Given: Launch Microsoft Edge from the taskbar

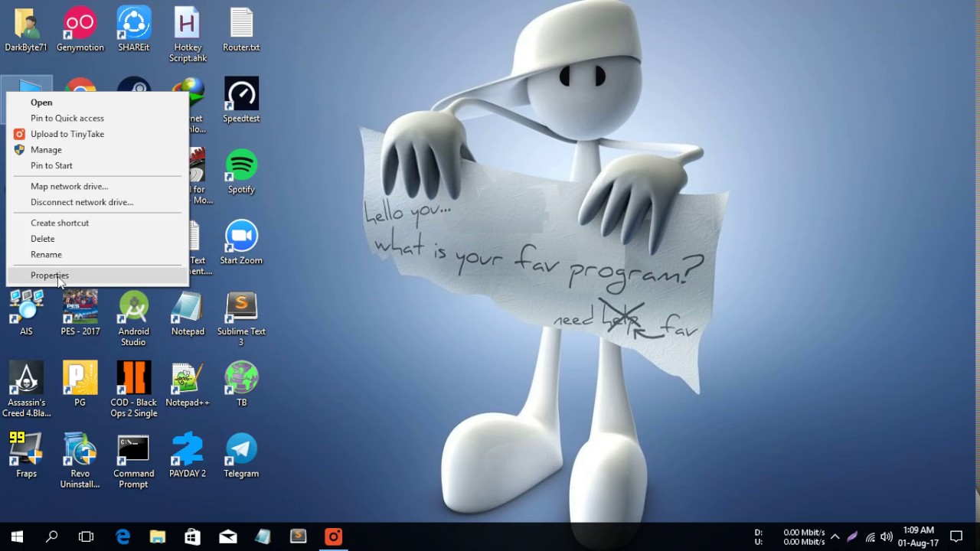Looking at the screenshot, I should (x=122, y=536).
